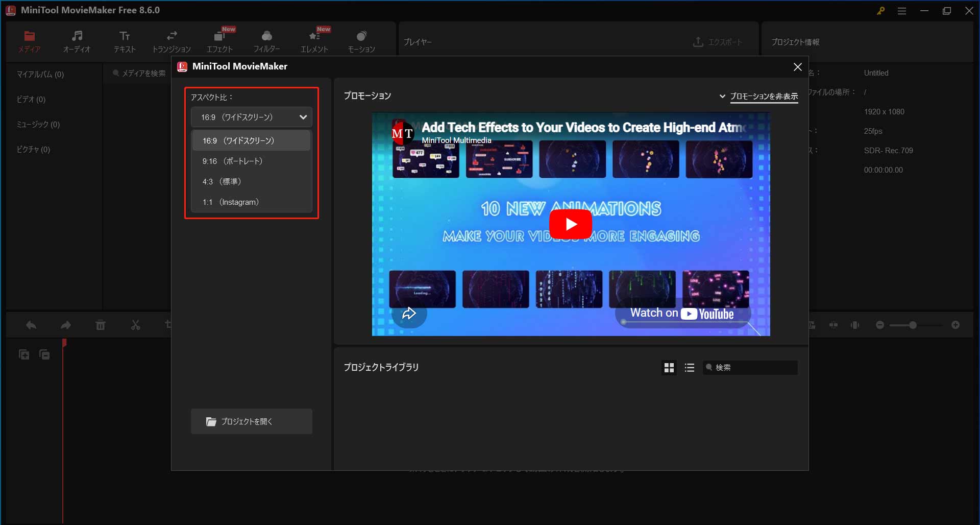Click the undo icon above the timeline
Screen dimensions: 980x525
31,325
